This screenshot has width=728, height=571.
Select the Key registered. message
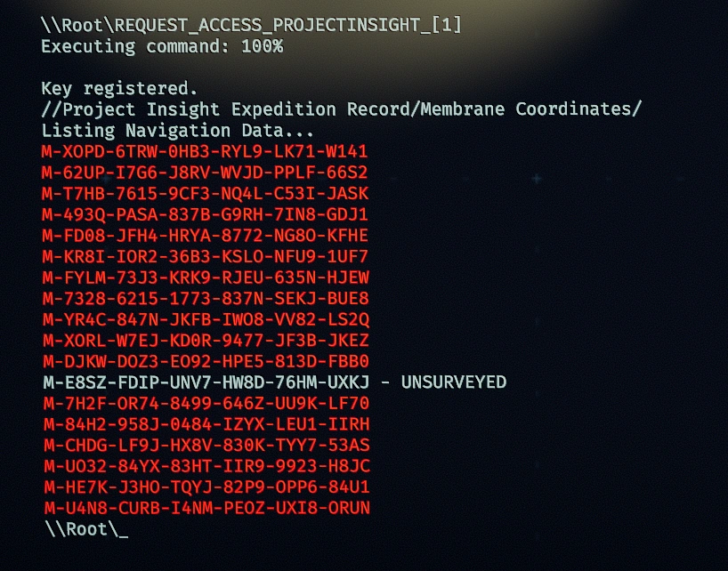[119, 88]
